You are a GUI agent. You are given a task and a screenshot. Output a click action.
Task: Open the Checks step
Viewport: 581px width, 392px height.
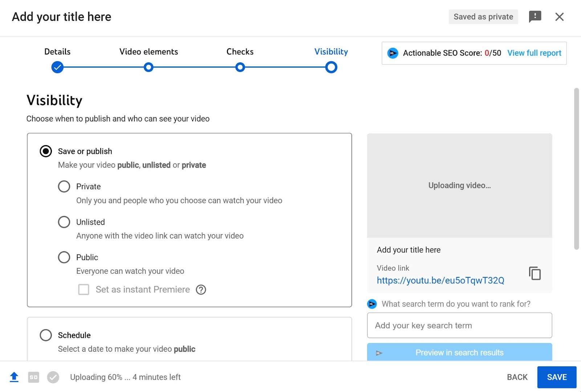(x=240, y=67)
